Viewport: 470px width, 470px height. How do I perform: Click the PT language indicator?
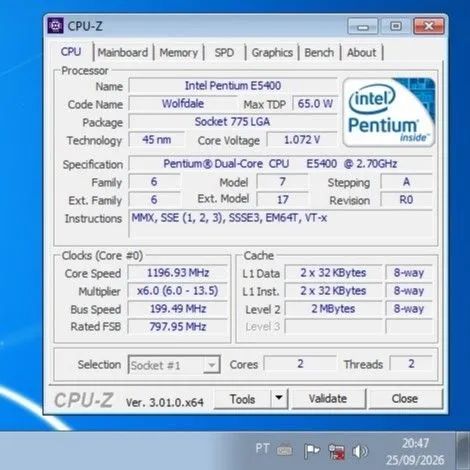point(262,448)
